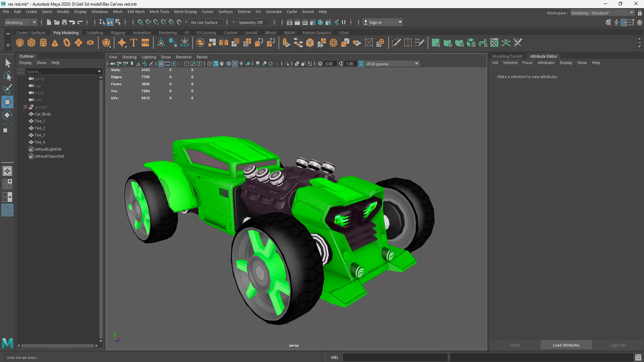Toggle textured display in viewport

[235, 64]
